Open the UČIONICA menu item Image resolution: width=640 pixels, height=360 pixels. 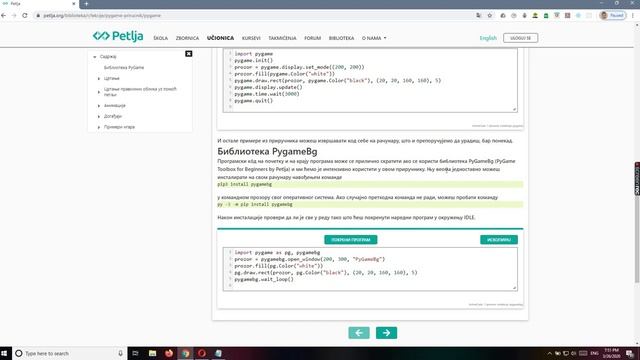220,38
